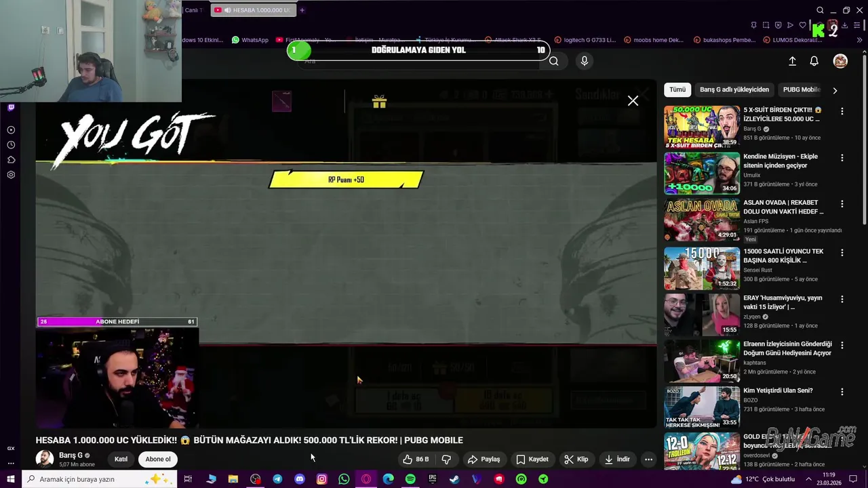Open Kendine Müzisyen video title
The image size is (868, 488).
pyautogui.click(x=781, y=161)
